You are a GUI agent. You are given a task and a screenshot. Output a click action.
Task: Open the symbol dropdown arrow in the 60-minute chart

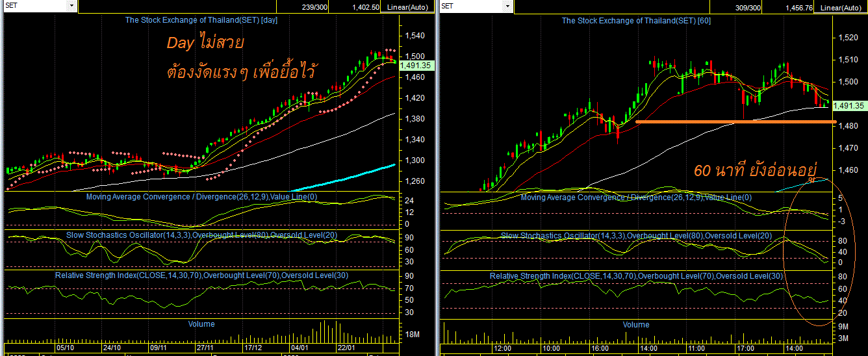coord(507,6)
